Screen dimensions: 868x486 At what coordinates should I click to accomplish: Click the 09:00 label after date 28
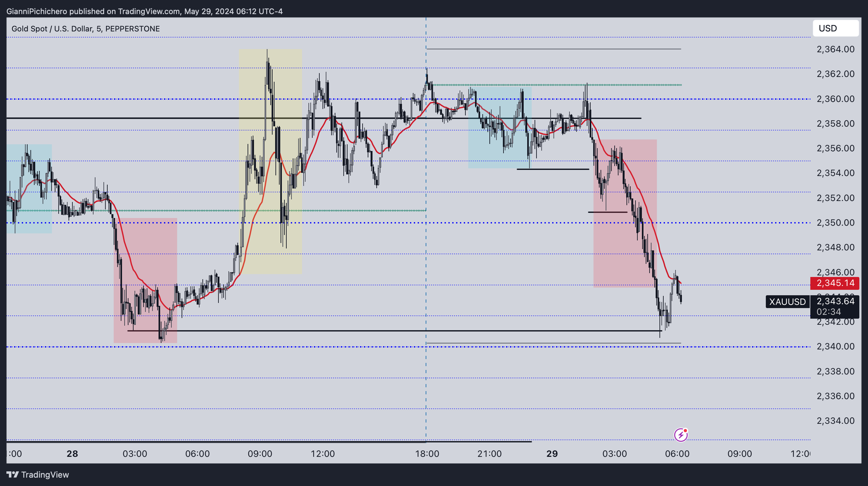point(260,454)
